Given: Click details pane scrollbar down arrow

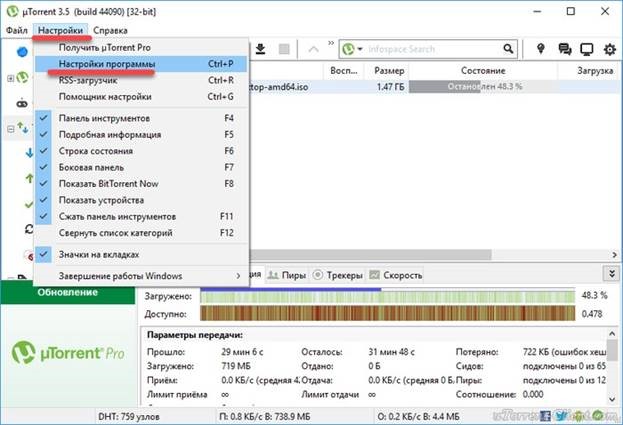Looking at the screenshot, I should pyautogui.click(x=612, y=398).
